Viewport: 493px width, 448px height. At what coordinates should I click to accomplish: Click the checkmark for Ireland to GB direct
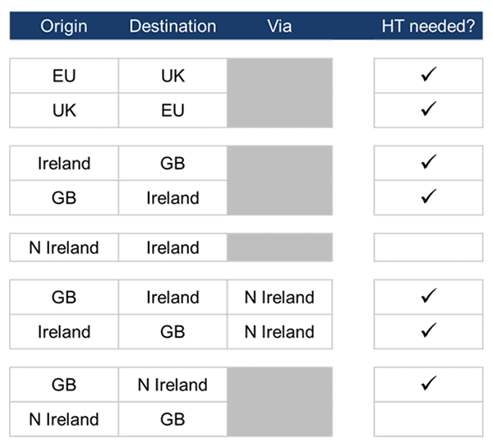427,163
